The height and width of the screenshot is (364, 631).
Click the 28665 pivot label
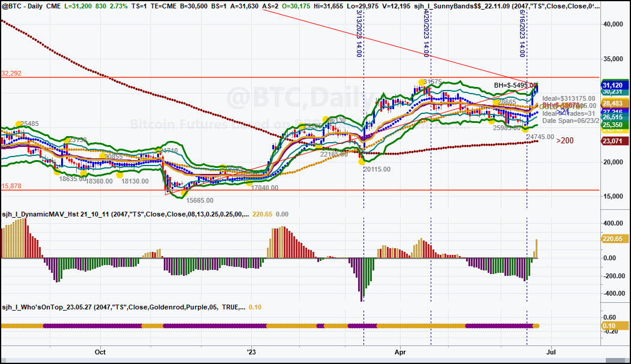pyautogui.click(x=507, y=103)
